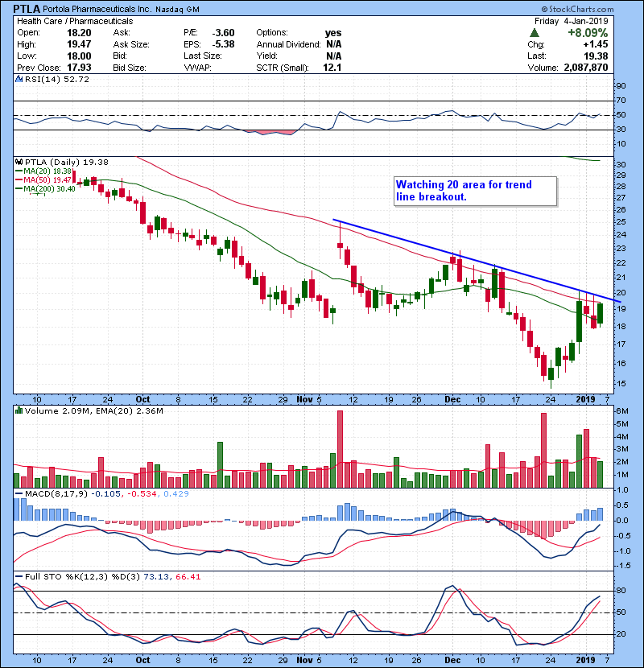Image resolution: width=644 pixels, height=668 pixels.
Task: Click the 'Watching 20 area' annotation box
Action: point(474,191)
